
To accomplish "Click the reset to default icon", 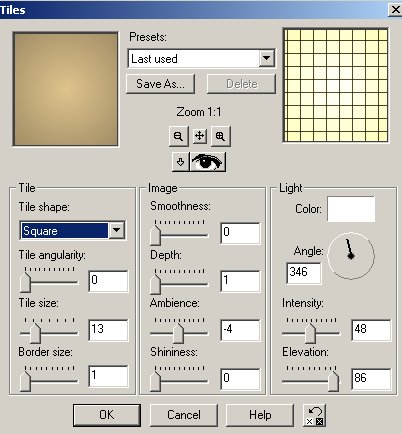I will coord(314,415).
